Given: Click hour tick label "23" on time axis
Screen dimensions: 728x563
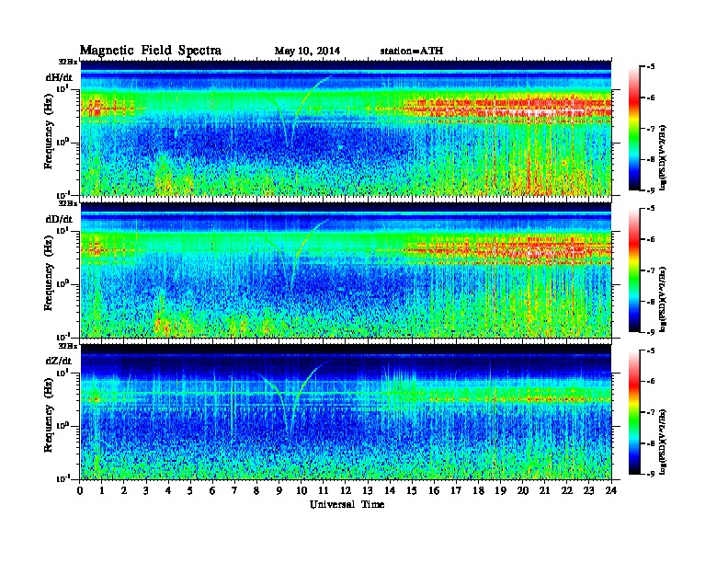Looking at the screenshot, I should click(589, 490).
